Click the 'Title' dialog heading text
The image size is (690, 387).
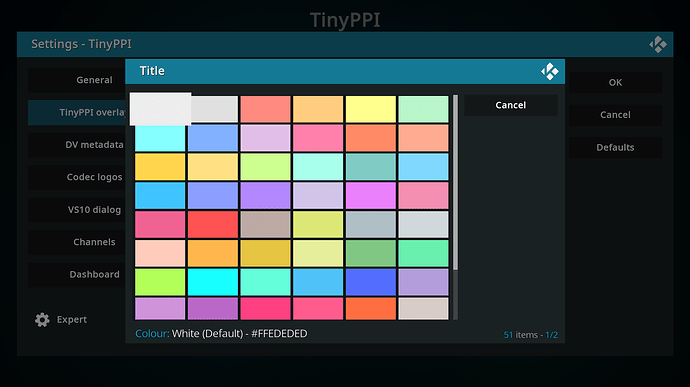pos(152,71)
